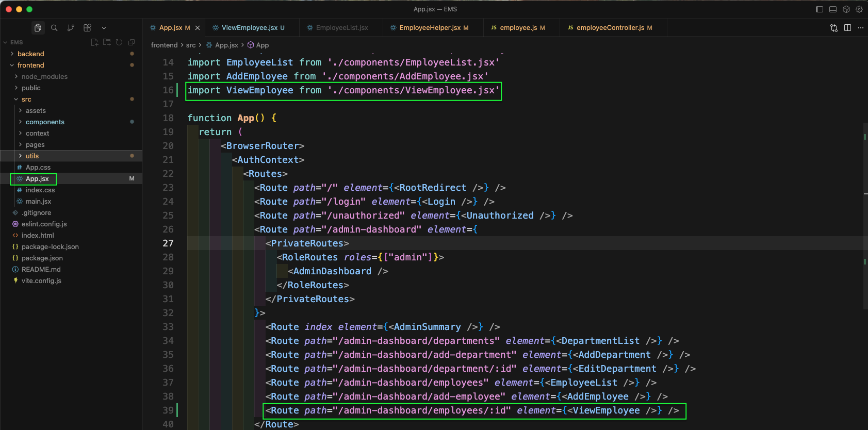Click the add-department Route line
Image resolution: width=868 pixels, height=430 pixels.
click(478, 355)
